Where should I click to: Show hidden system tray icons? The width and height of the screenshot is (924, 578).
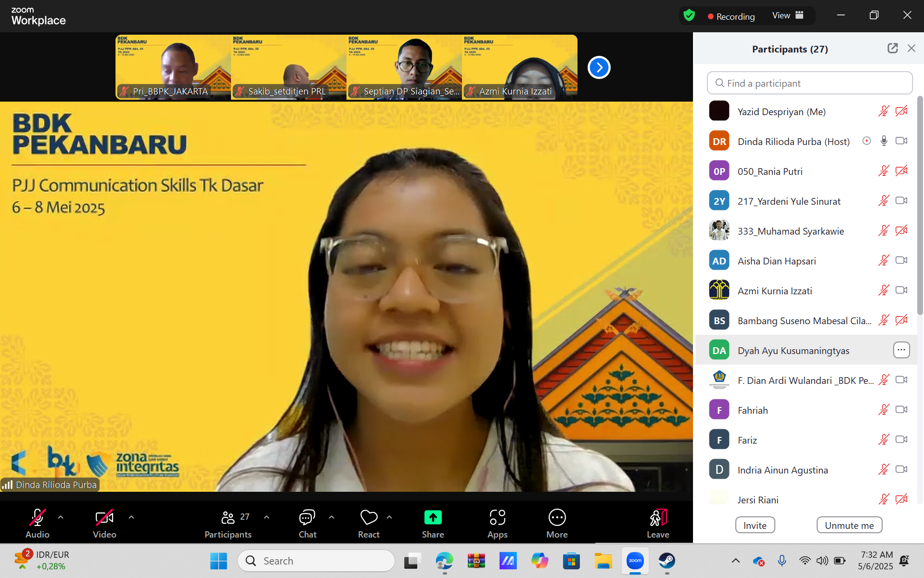(x=735, y=561)
